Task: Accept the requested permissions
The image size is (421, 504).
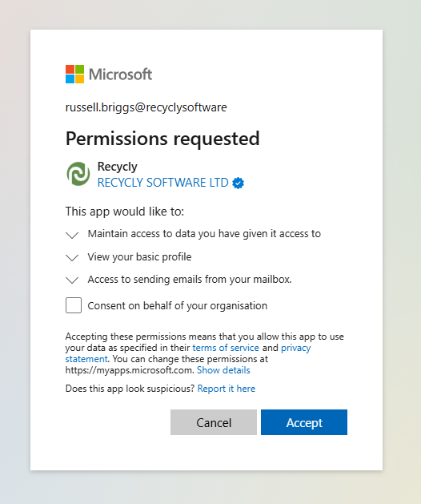Action: 304,422
